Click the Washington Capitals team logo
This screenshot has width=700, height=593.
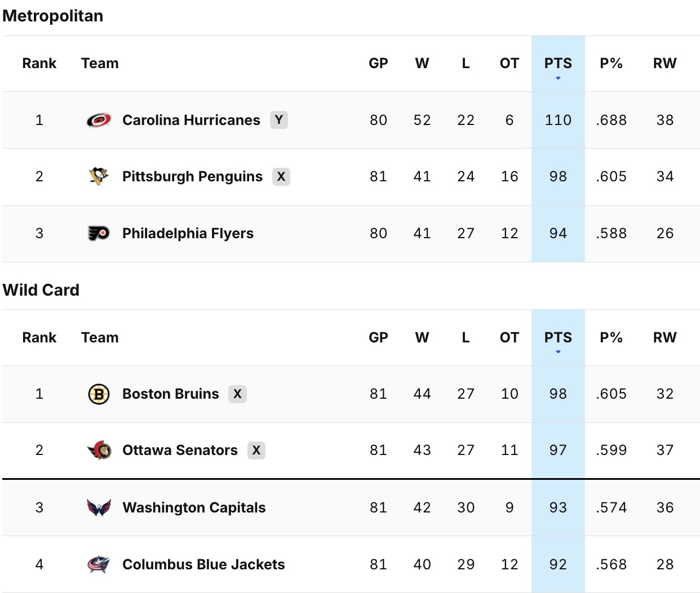click(x=99, y=507)
